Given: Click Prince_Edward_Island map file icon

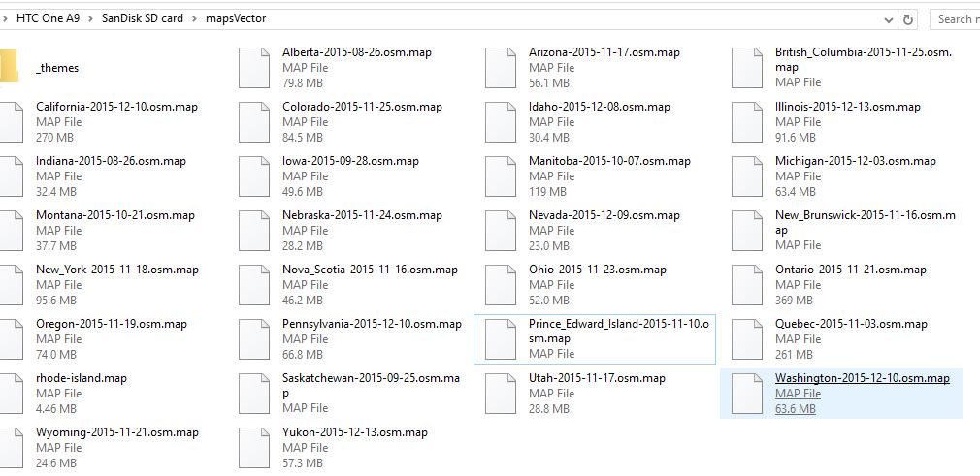Looking at the screenshot, I should [501, 339].
